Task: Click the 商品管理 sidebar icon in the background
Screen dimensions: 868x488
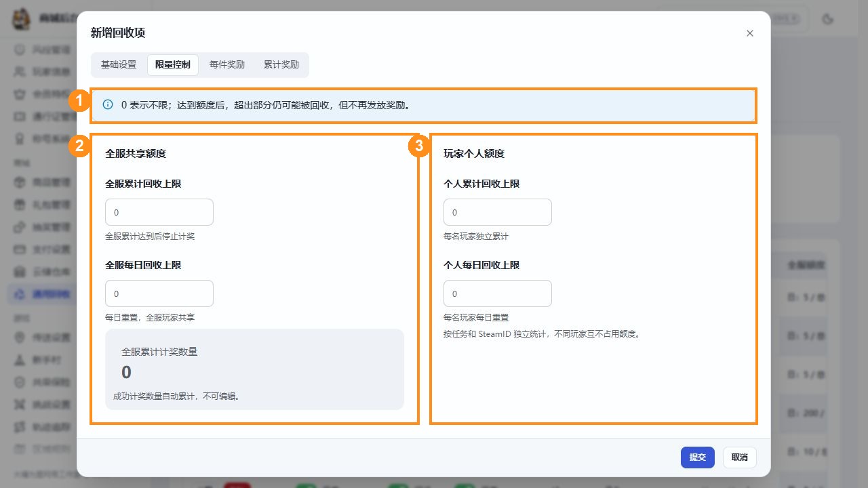Action: click(20, 182)
